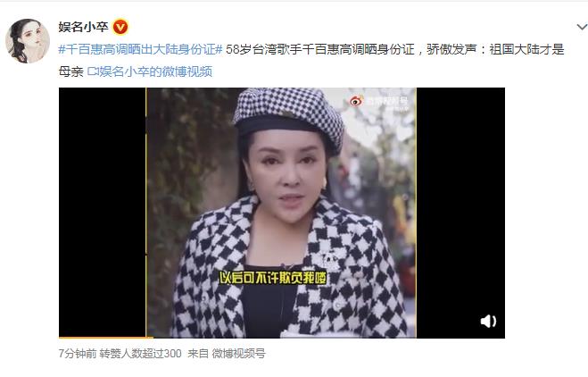Viewport: 588px width, 377px height.
Task: Click the post text 58岁台湾歌手千百惠高调晒身份证
Action: (x=319, y=49)
